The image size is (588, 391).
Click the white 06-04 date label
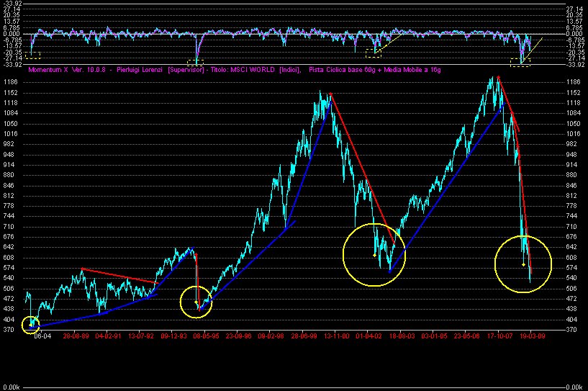pos(42,336)
